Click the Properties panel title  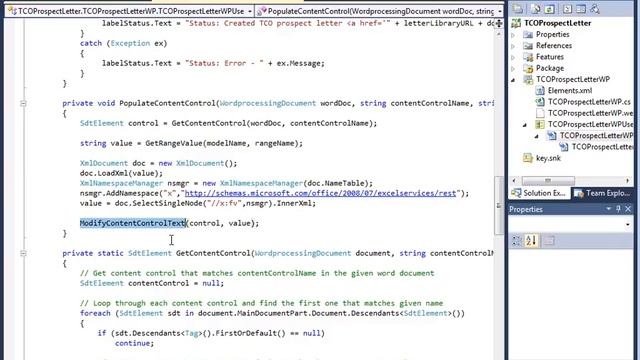coord(526,209)
